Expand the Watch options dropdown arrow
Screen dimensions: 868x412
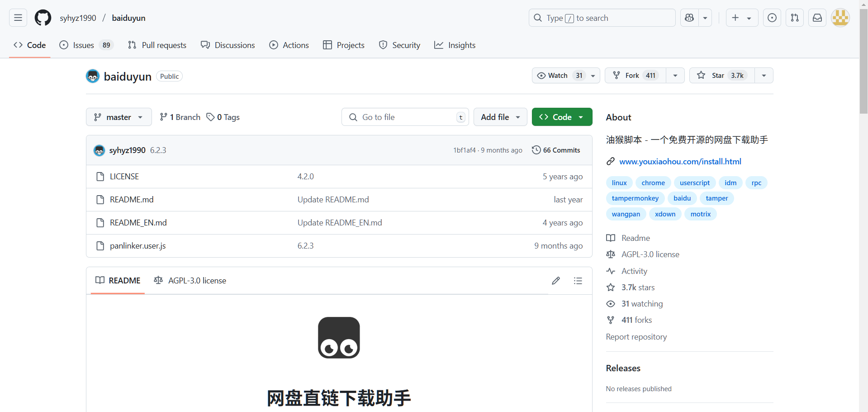(593, 76)
